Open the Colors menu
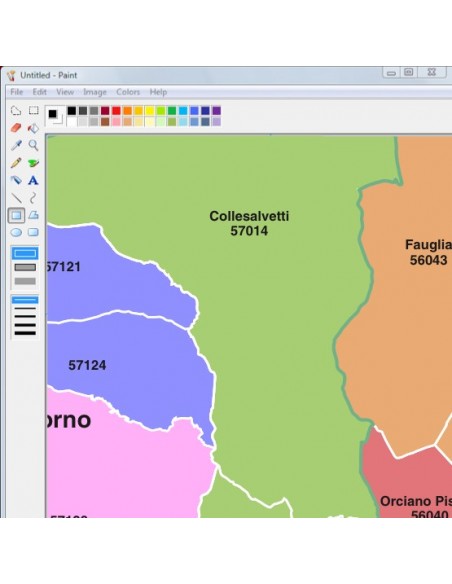Viewport: 452px width, 584px height. [x=128, y=92]
